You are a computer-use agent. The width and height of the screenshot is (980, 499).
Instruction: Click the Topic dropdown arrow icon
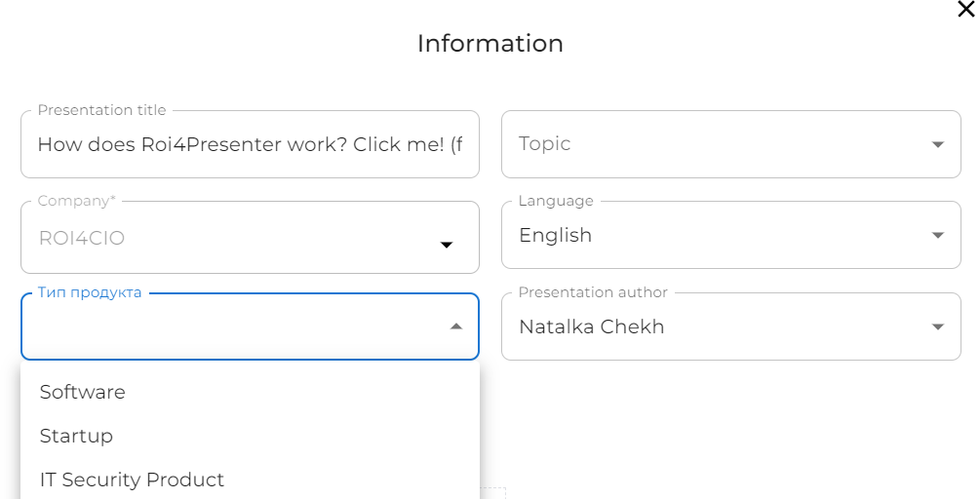[x=938, y=145]
